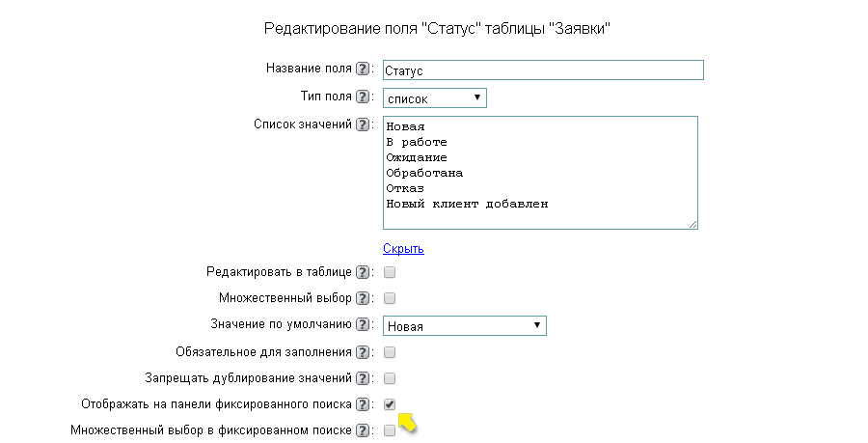Click help icon for "Редактировать в таблице"

coord(363,273)
